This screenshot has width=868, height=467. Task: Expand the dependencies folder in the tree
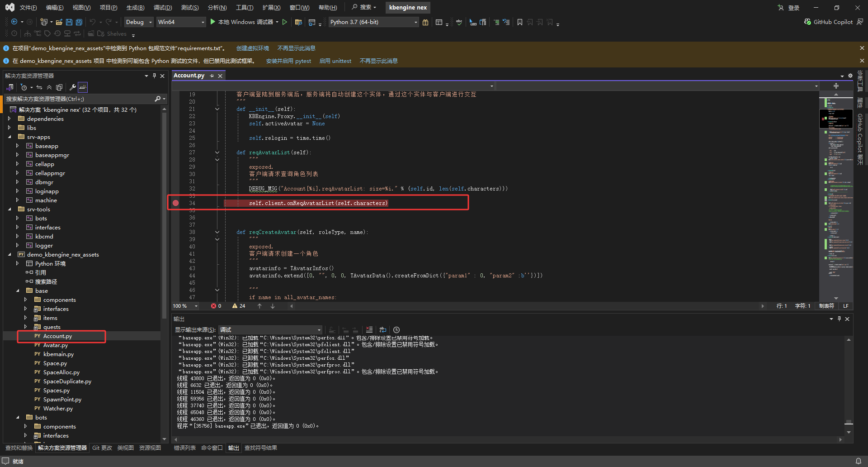tap(9, 119)
